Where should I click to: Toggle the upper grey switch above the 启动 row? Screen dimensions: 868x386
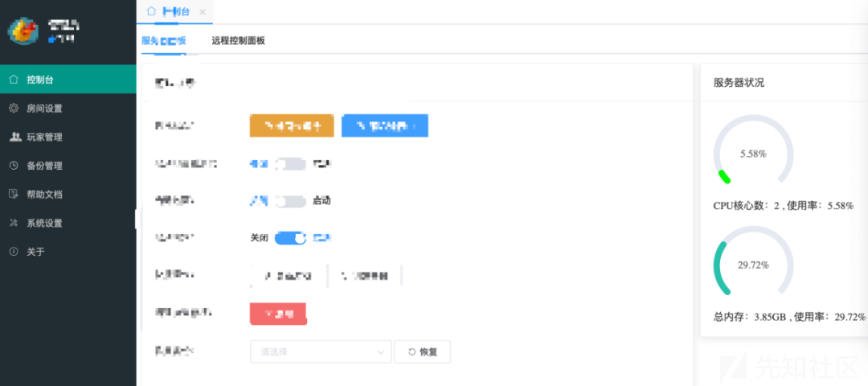[291, 164]
